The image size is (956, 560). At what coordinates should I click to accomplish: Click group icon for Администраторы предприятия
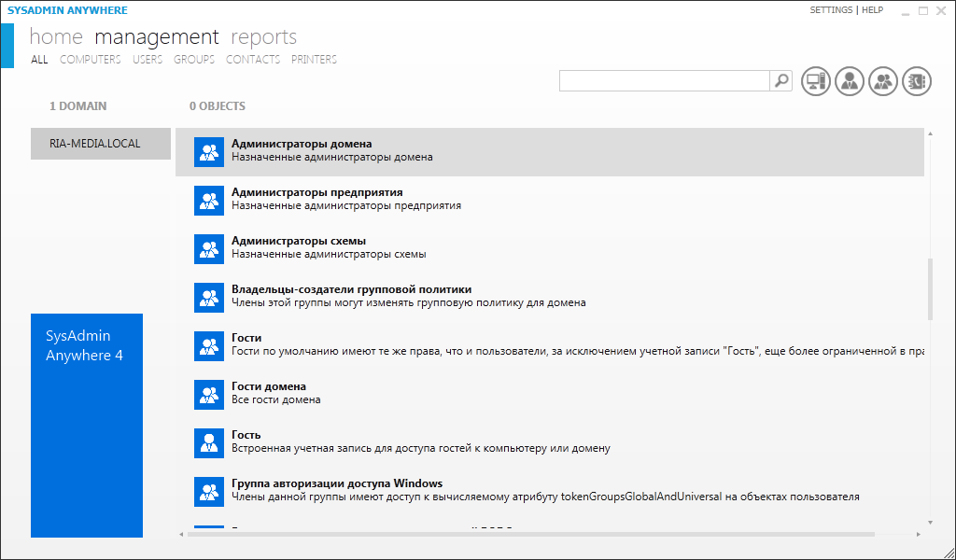click(209, 201)
